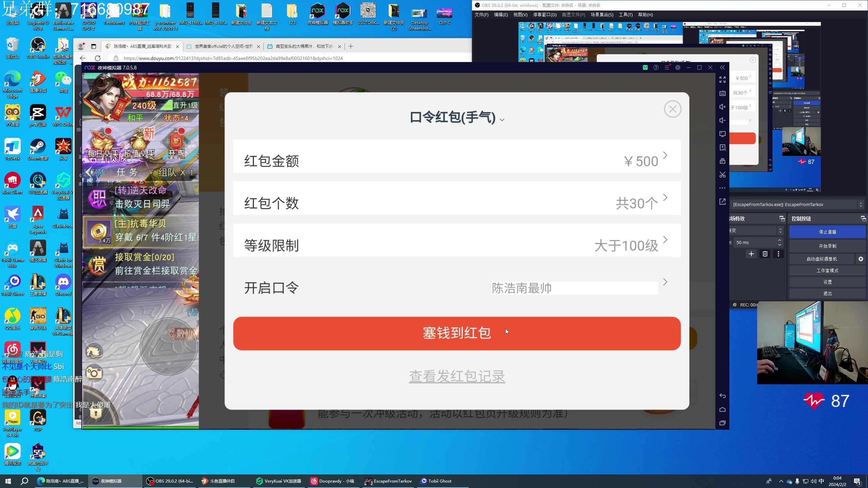Collapse the Nox sidebar double-arrow

coord(722,67)
